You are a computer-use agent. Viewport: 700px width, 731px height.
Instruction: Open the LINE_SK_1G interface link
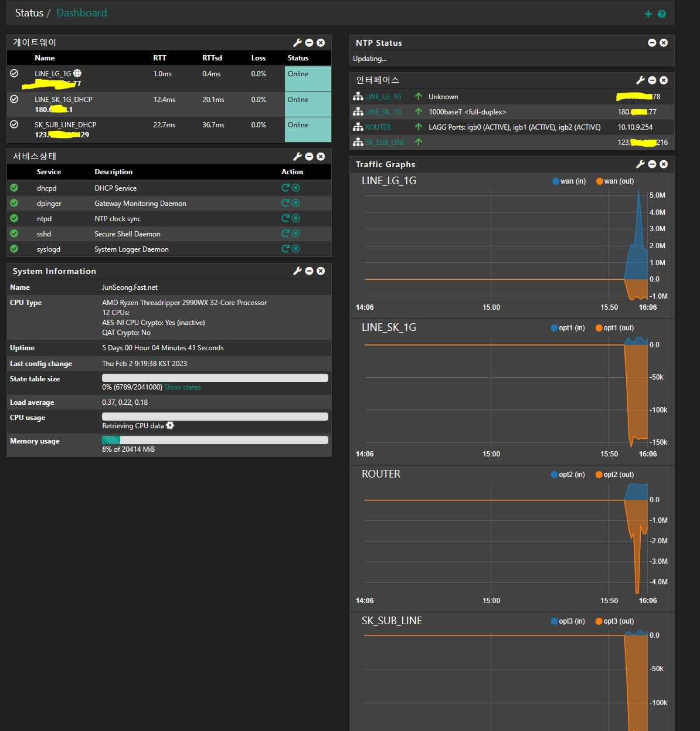point(383,112)
